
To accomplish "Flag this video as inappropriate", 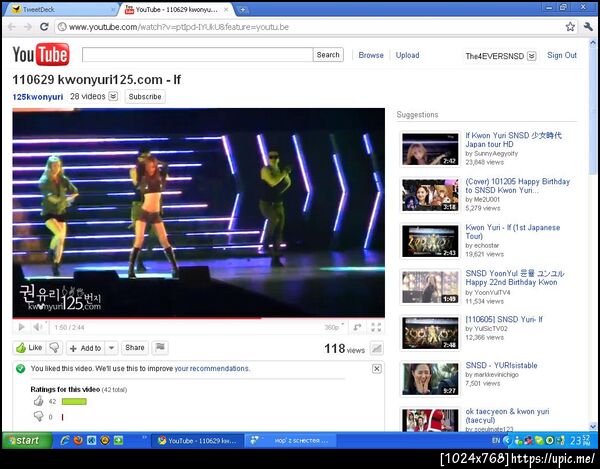I will pyautogui.click(x=160, y=348).
